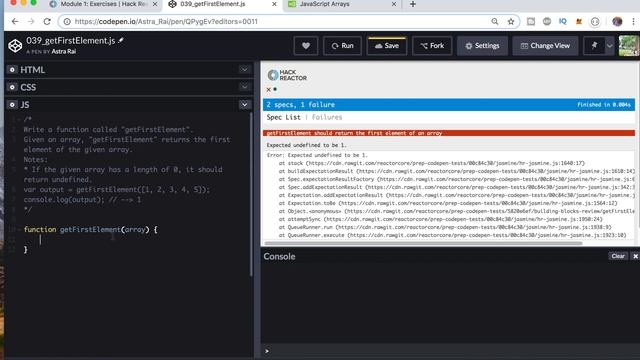This screenshot has width=640, height=360.
Task: Go back in browser history
Action: coord(15,21)
